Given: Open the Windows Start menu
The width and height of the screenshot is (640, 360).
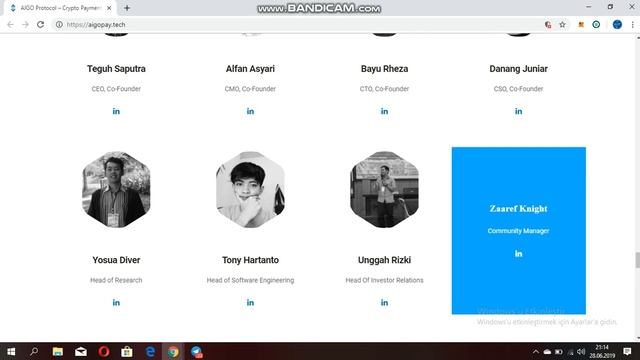Looking at the screenshot, I should [x=11, y=351].
